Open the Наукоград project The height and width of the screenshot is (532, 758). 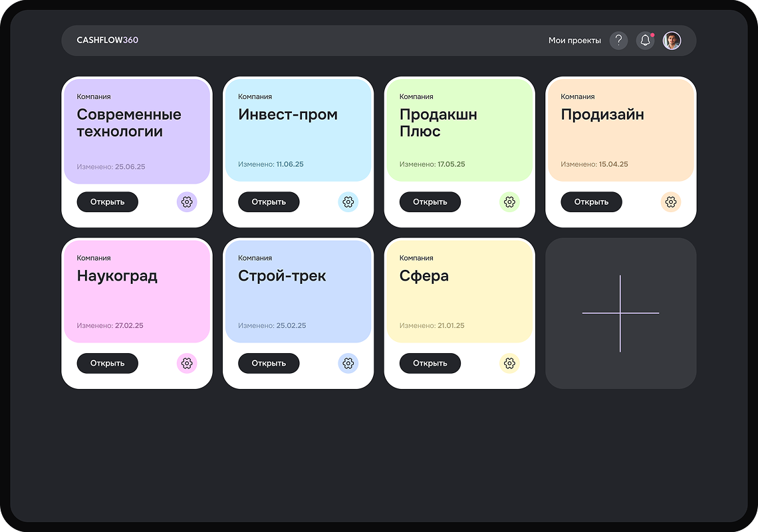108,363
